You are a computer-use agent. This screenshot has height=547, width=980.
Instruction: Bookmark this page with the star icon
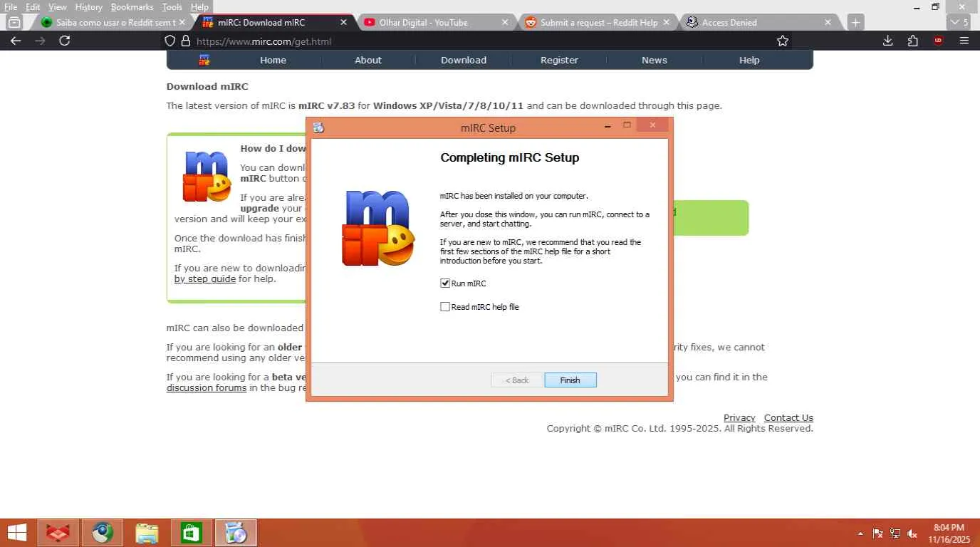point(783,41)
